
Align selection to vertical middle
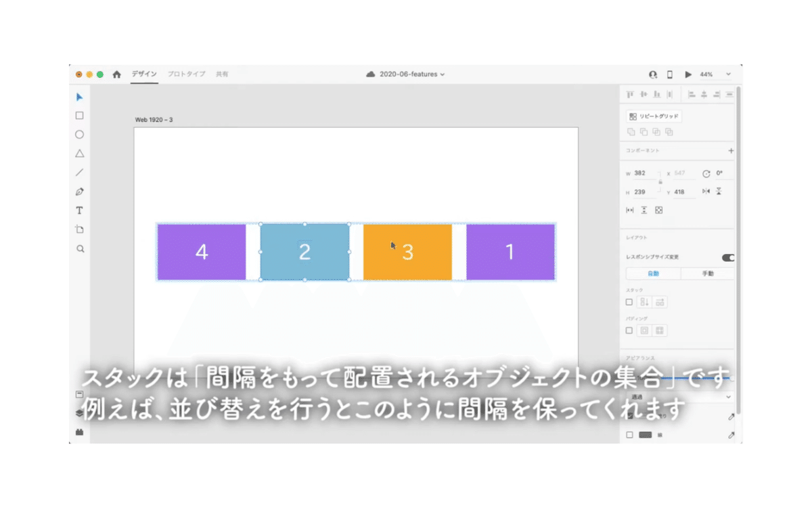click(x=644, y=95)
